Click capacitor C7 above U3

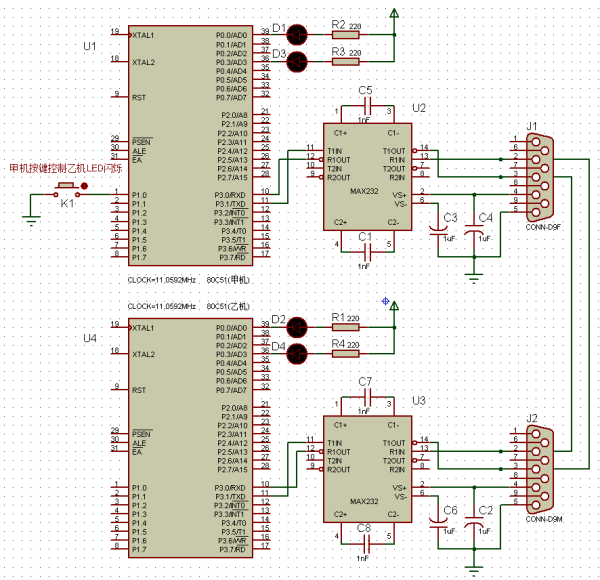(x=367, y=397)
